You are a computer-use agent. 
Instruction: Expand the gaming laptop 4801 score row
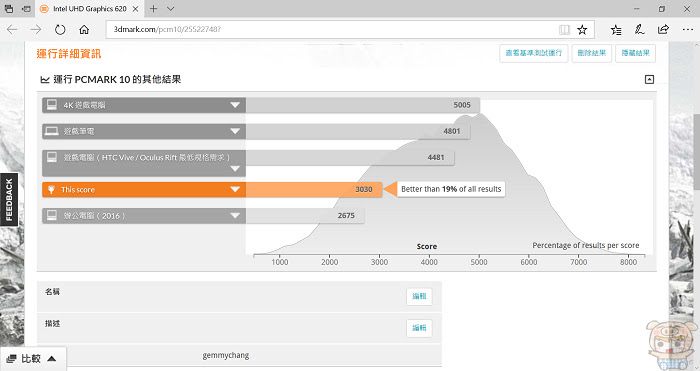235,131
